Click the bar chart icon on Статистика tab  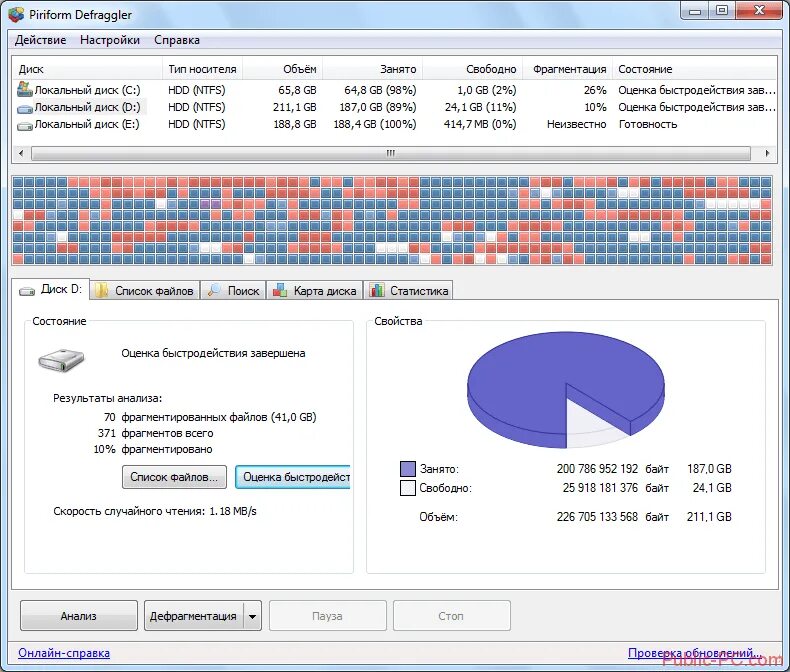coord(376,291)
